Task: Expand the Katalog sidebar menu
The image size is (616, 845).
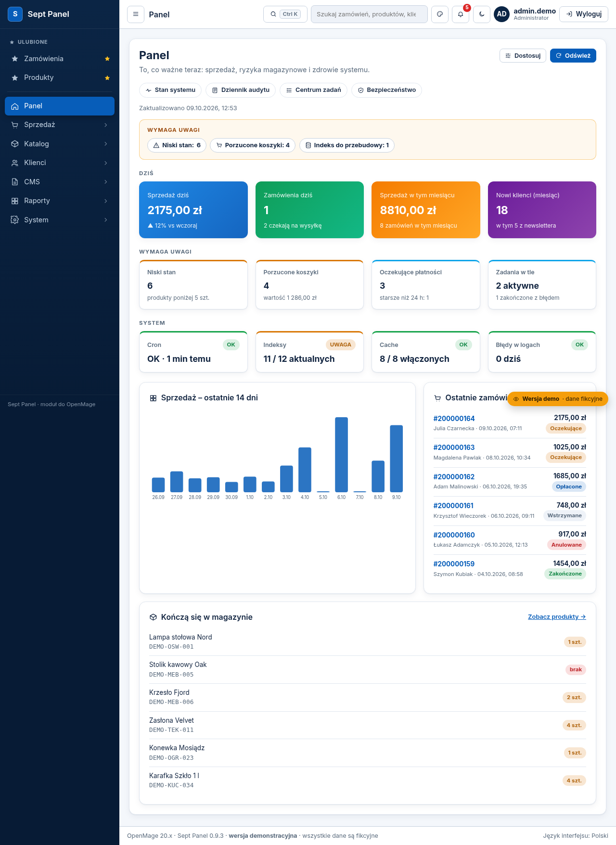Action: 60,144
